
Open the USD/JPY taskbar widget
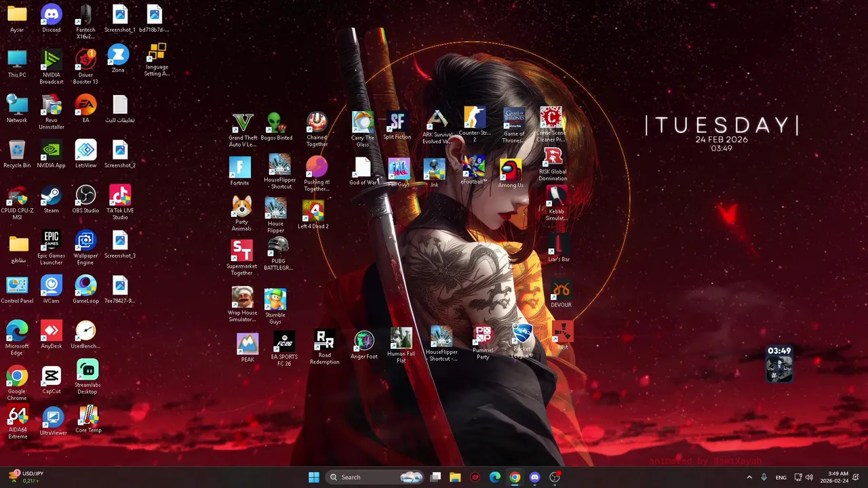[x=26, y=477]
